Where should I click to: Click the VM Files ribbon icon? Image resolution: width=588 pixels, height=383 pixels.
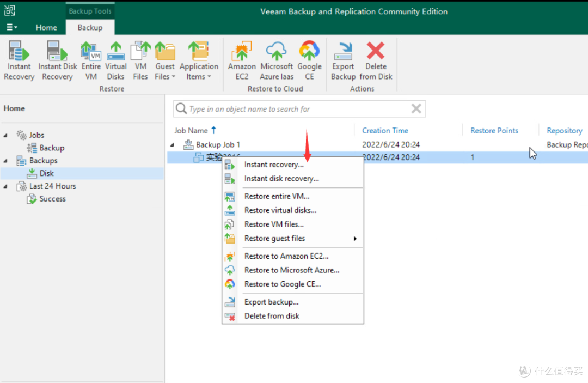coord(140,60)
